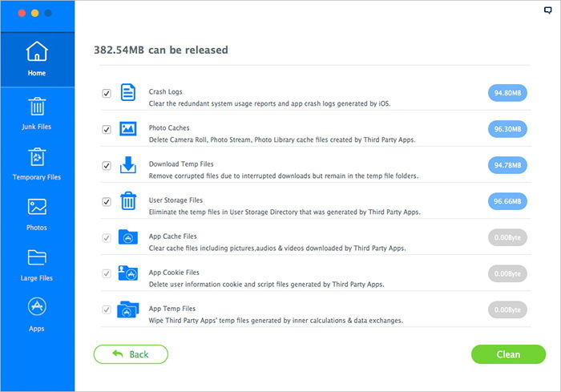The width and height of the screenshot is (561, 392).
Task: Go back with the Back button
Action: 131,354
